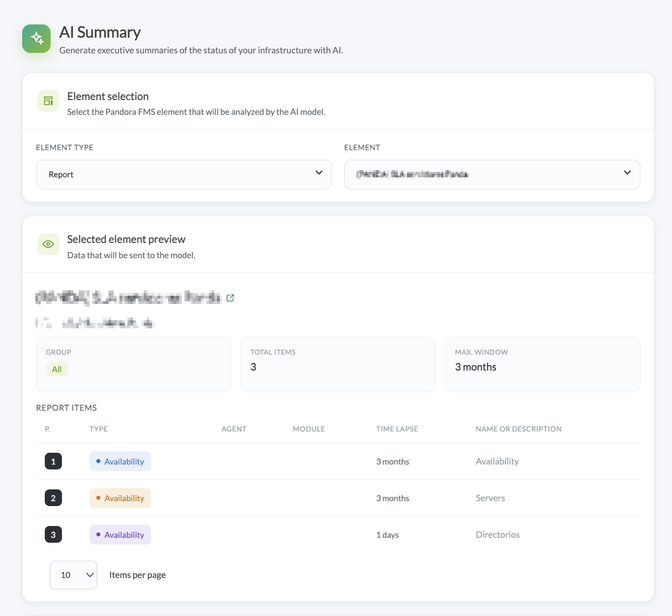The height and width of the screenshot is (616, 672).
Task: Click position number 2 badge
Action: click(x=53, y=498)
